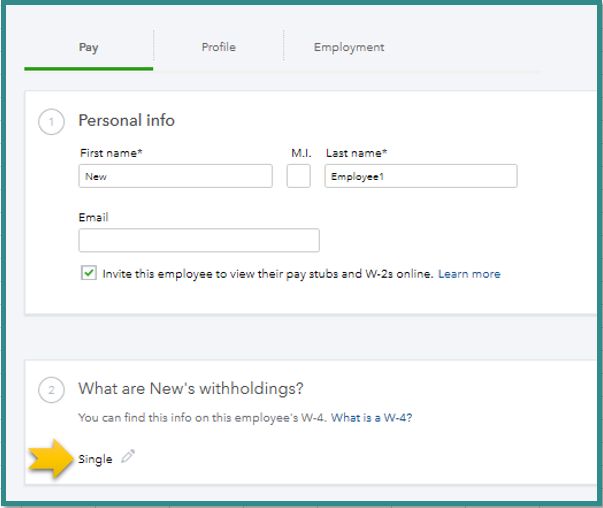Image resolution: width=603 pixels, height=508 pixels.
Task: Click the "Last name*" field label
Action: point(356,153)
